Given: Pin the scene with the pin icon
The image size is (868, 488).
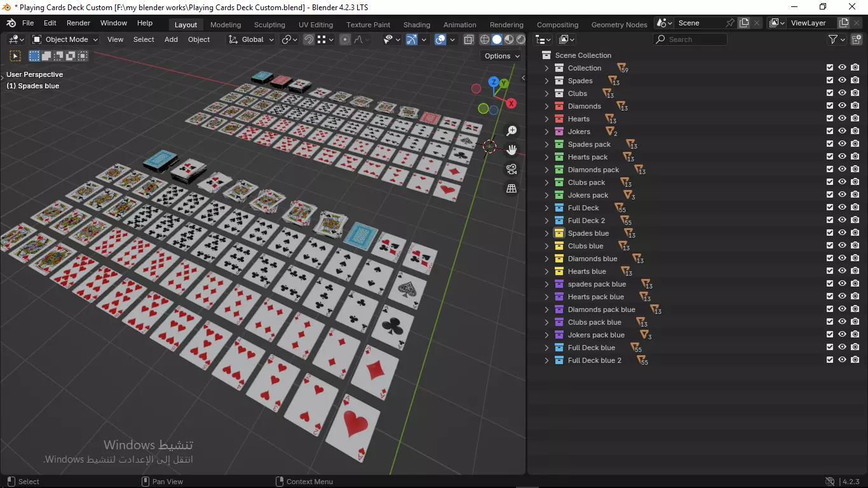Looking at the screenshot, I should tap(730, 23).
